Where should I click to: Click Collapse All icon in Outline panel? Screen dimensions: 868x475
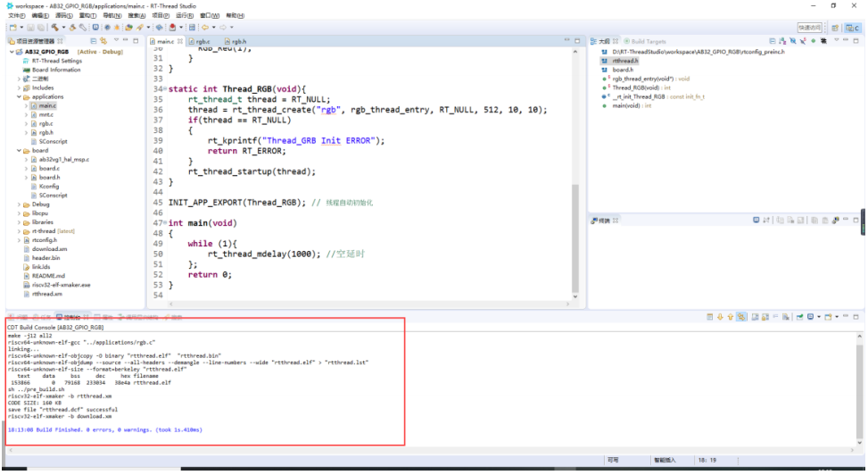[773, 41]
